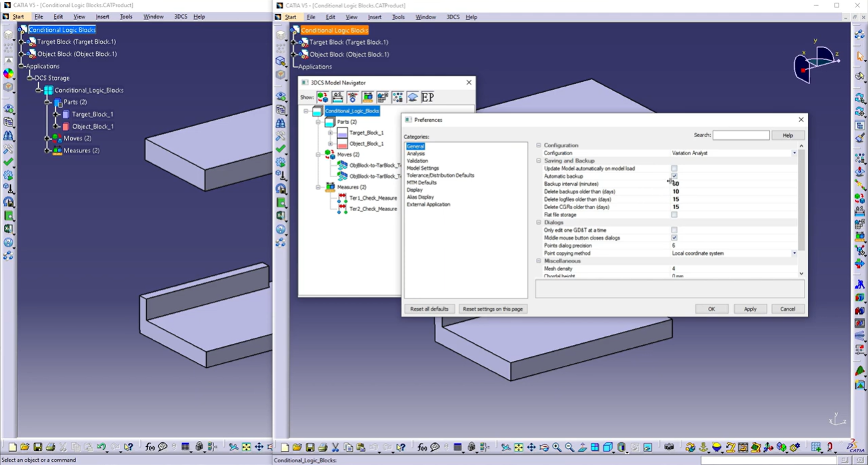Click EP icon in Model Navigator toolbar
Screen dimensions: 868x465
(x=427, y=97)
